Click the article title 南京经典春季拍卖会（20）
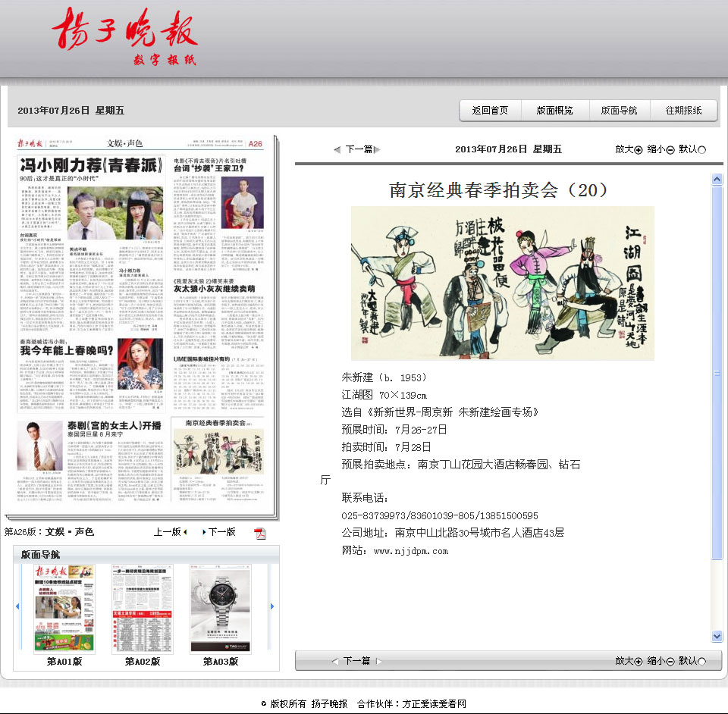The width and height of the screenshot is (728, 714). point(497,190)
